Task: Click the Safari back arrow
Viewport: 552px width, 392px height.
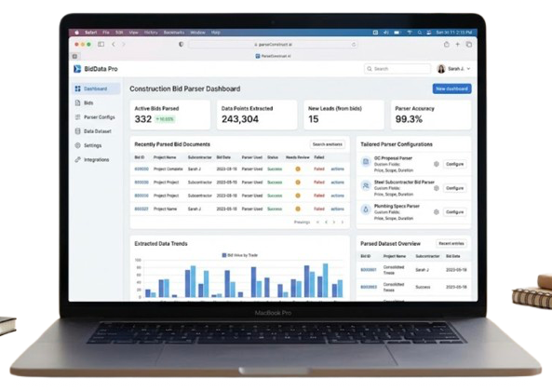Action: tap(114, 45)
